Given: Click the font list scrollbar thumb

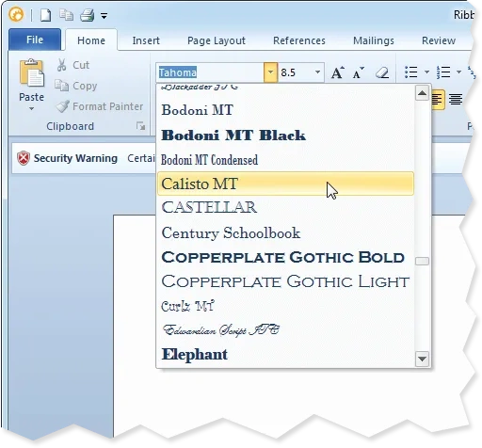Looking at the screenshot, I should [x=422, y=261].
